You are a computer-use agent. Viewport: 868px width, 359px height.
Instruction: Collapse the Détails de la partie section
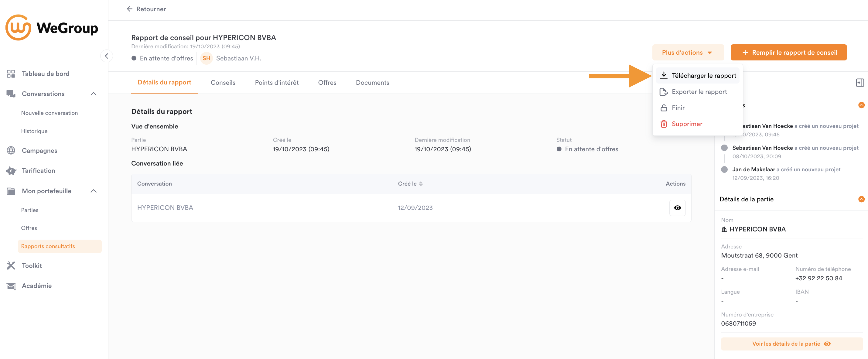tap(861, 199)
